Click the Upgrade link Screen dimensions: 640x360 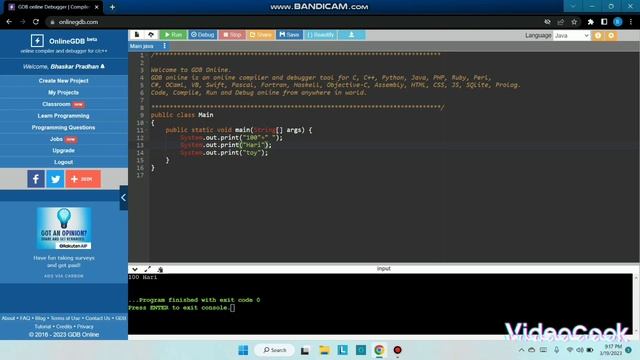coord(64,151)
